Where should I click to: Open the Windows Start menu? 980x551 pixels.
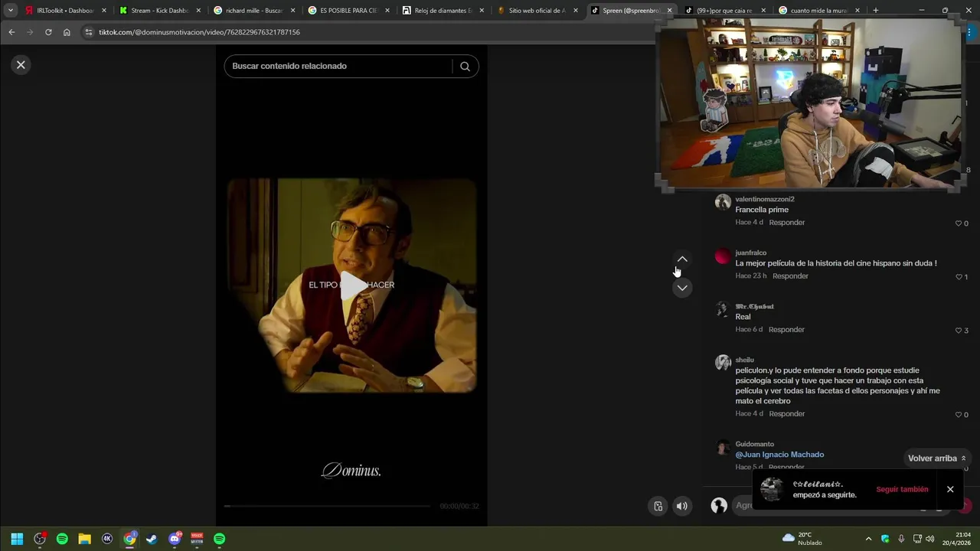[x=17, y=539]
